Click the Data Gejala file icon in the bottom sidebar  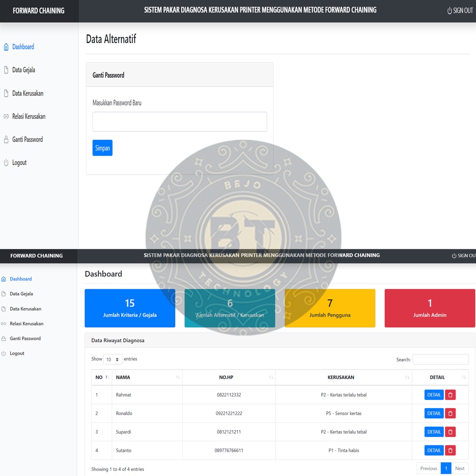(4, 294)
